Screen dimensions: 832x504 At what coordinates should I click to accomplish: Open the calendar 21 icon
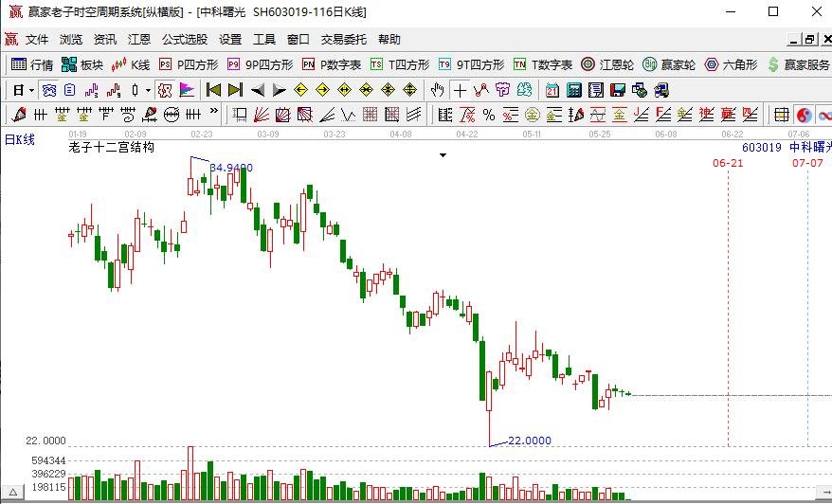(552, 91)
